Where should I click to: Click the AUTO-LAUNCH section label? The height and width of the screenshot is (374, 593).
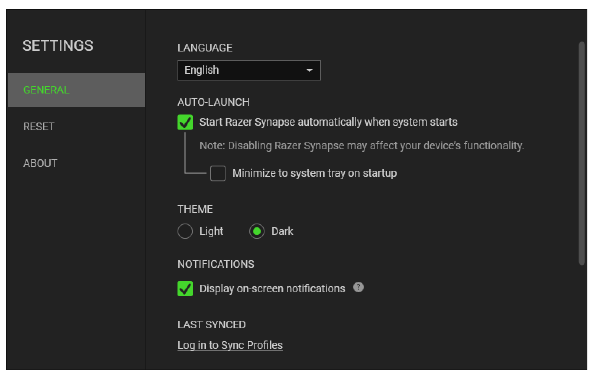(213, 102)
